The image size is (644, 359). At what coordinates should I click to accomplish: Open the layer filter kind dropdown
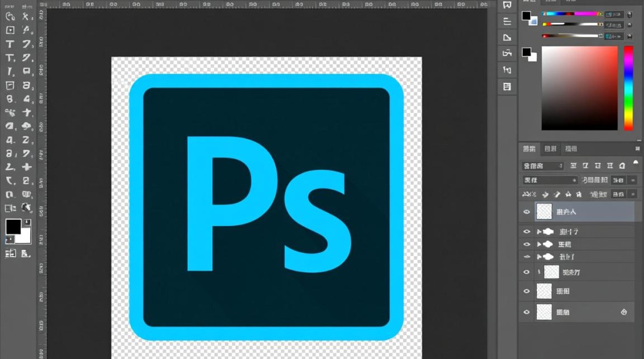(x=542, y=166)
